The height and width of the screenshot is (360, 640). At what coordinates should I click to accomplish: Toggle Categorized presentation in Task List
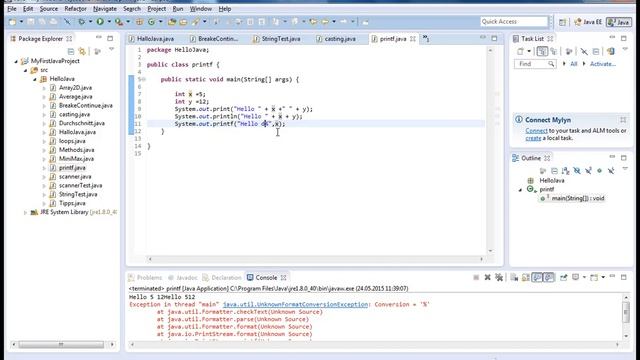click(542, 51)
